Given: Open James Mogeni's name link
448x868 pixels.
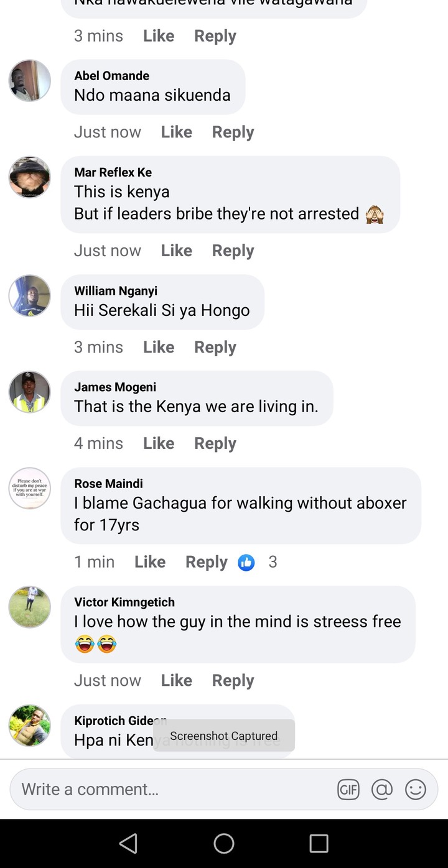Looking at the screenshot, I should (115, 387).
